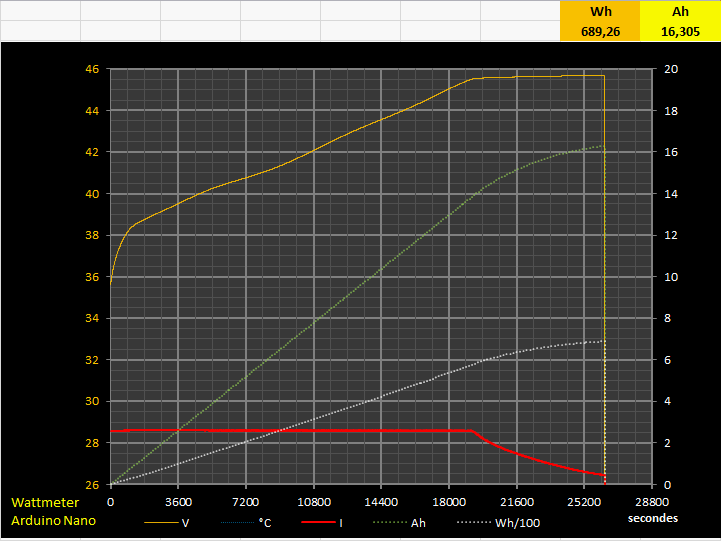Image resolution: width=721 pixels, height=541 pixels.
Task: Select the I legend entry
Action: tap(322, 523)
